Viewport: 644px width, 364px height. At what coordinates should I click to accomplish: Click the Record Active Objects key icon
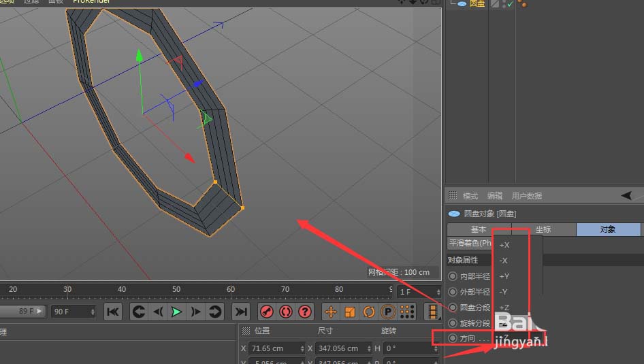[x=266, y=312]
